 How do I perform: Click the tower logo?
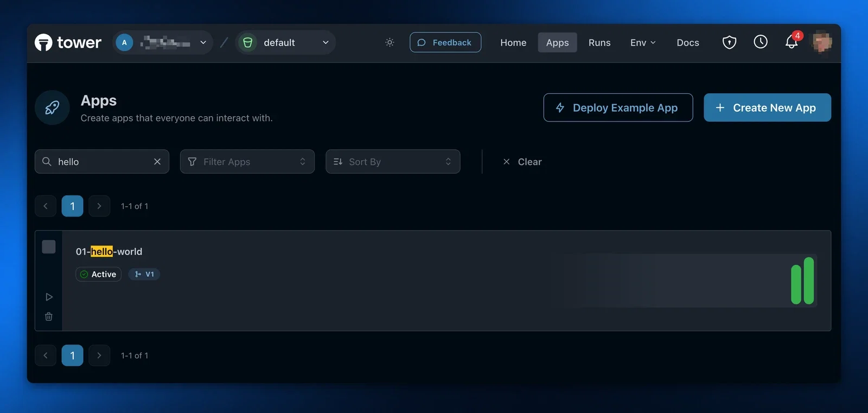coord(68,42)
